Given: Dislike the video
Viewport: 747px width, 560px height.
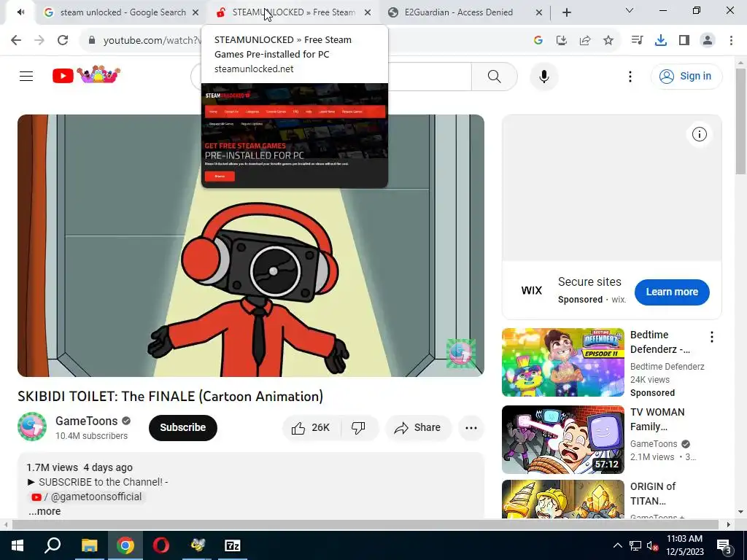Looking at the screenshot, I should pyautogui.click(x=359, y=427).
